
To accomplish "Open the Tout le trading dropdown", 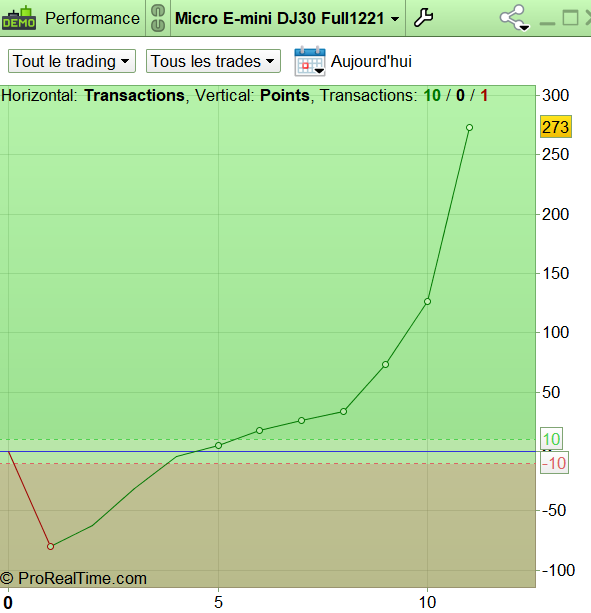I will tap(72, 61).
